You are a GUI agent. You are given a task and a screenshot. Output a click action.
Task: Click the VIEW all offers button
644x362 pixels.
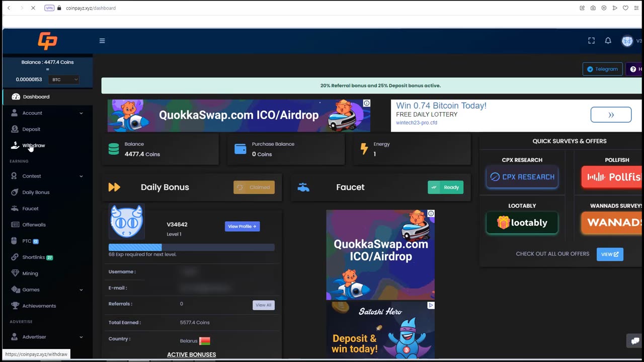coord(610,254)
